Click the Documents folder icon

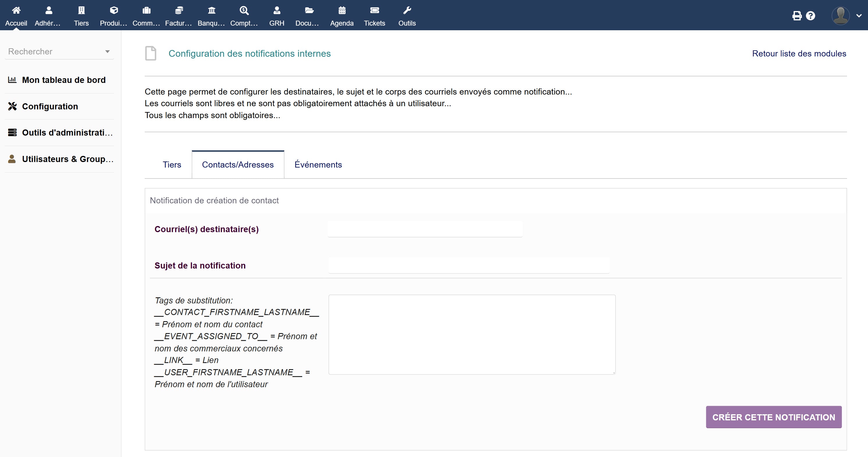(x=309, y=11)
